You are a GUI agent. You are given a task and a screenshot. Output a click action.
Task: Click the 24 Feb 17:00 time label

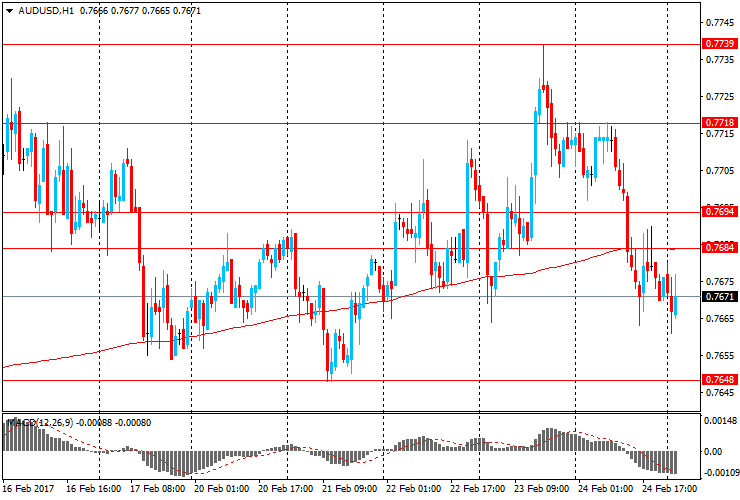tap(669, 490)
